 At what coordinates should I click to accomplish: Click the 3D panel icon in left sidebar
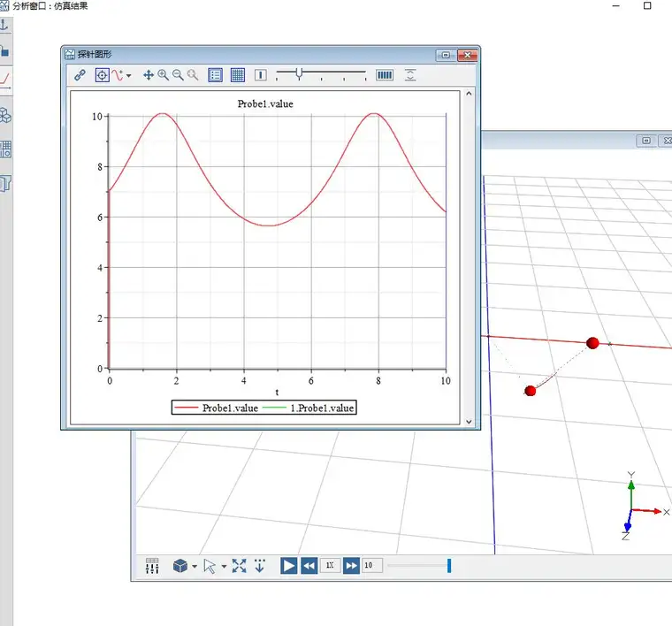coord(5,183)
